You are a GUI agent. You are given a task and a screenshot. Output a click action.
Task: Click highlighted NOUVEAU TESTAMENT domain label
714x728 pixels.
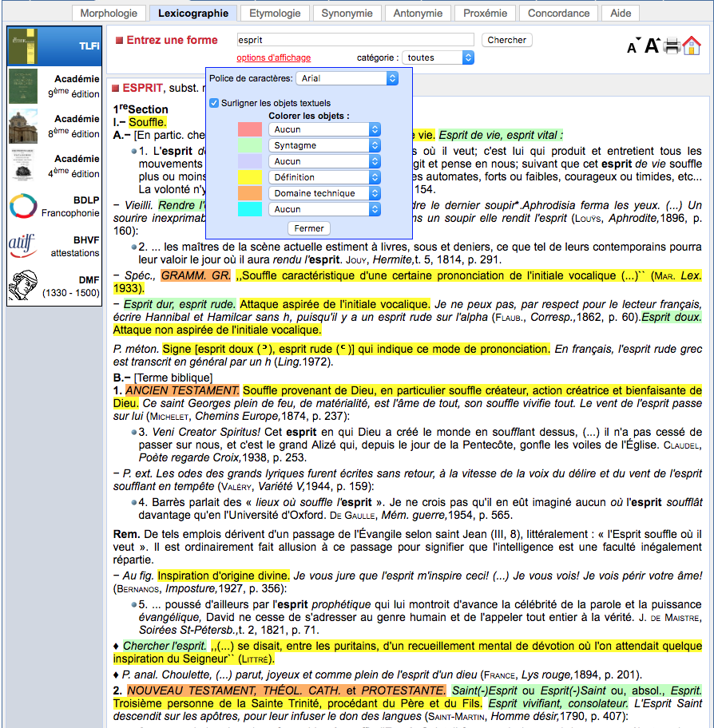(x=286, y=690)
